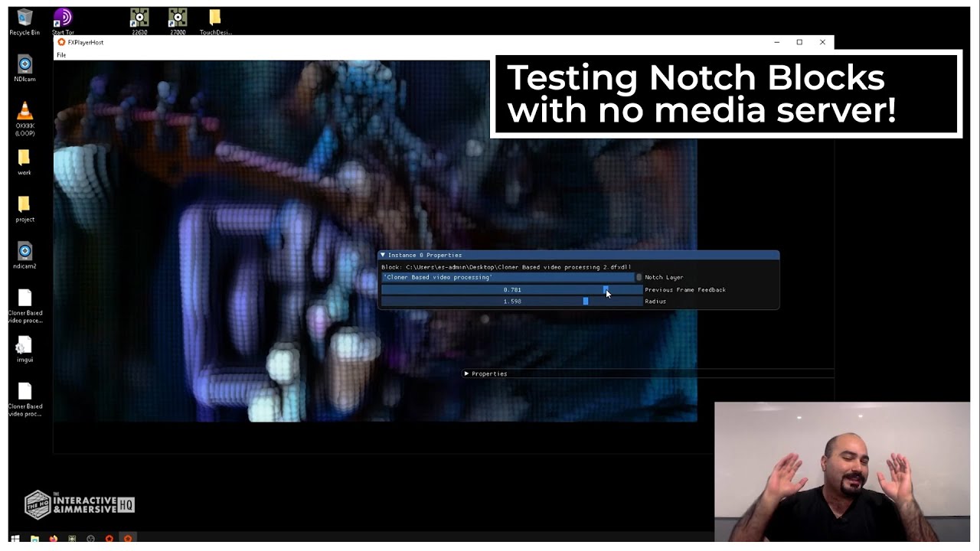This screenshot has width=980, height=551.
Task: Click the round button beside Notch Layer
Action: 639,277
